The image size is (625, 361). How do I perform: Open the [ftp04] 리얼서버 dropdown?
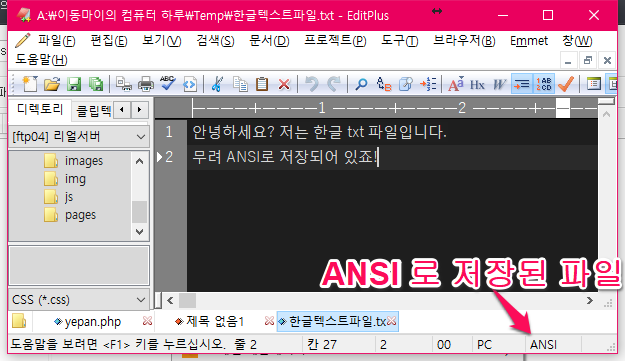(x=79, y=137)
